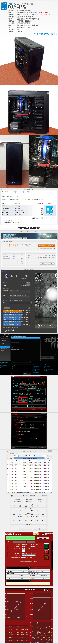
Task: Click the Load button in 3DMark 11
Action: [43, 264]
